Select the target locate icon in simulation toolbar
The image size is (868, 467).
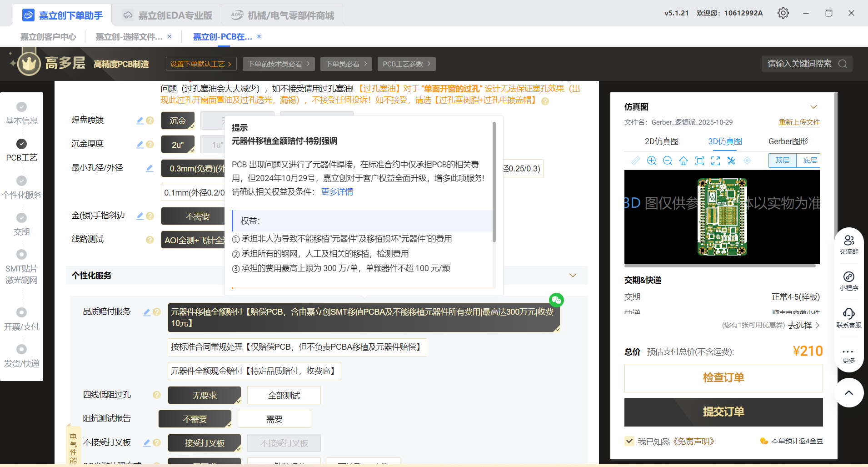coord(747,161)
